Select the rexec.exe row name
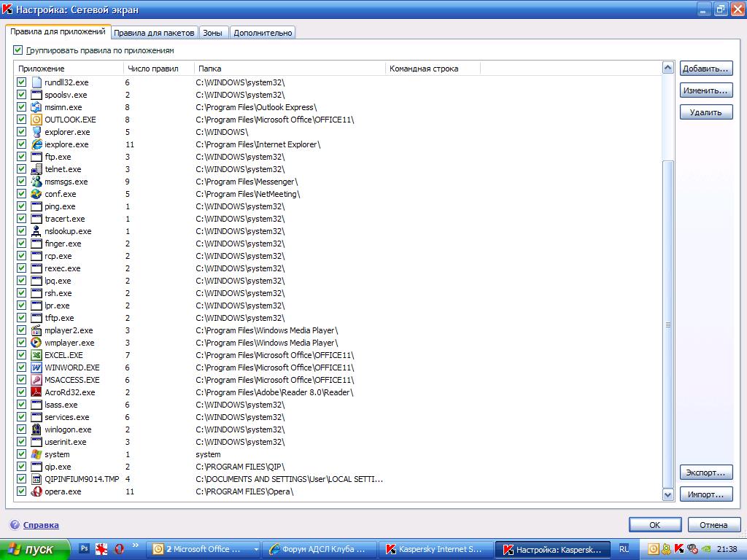 coord(63,268)
